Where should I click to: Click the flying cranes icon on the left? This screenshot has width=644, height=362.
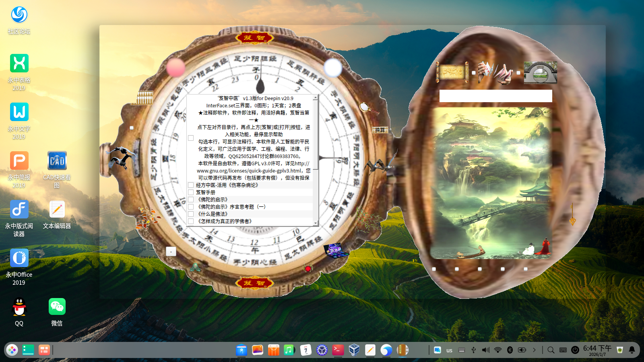point(122,157)
